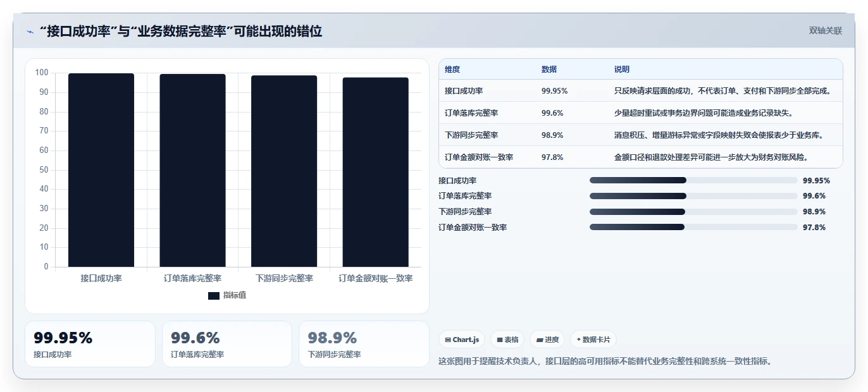The height and width of the screenshot is (392, 868).
Task: Click the 接口成功率 progress label
Action: pyautogui.click(x=457, y=181)
